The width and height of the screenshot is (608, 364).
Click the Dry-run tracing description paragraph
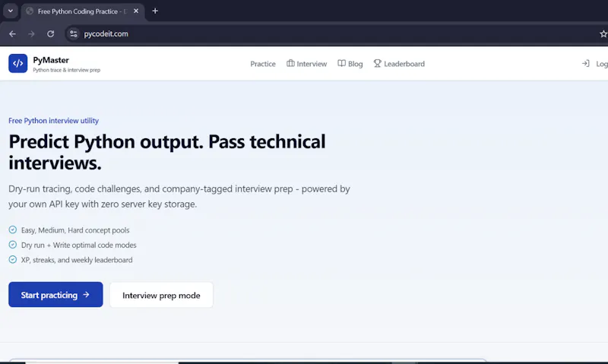pos(179,197)
